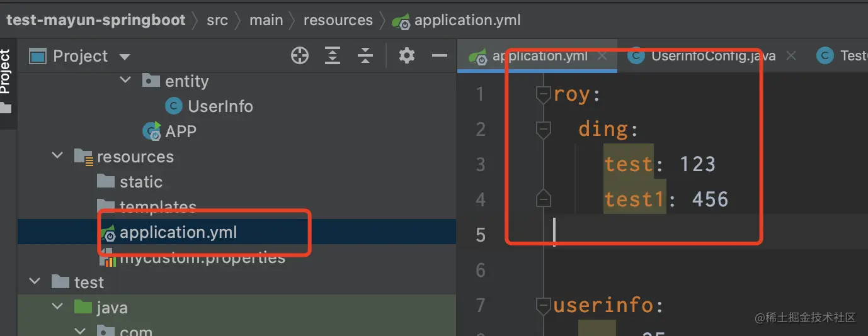The height and width of the screenshot is (336, 868).
Task: Open Project panel settings gear
Action: click(407, 56)
